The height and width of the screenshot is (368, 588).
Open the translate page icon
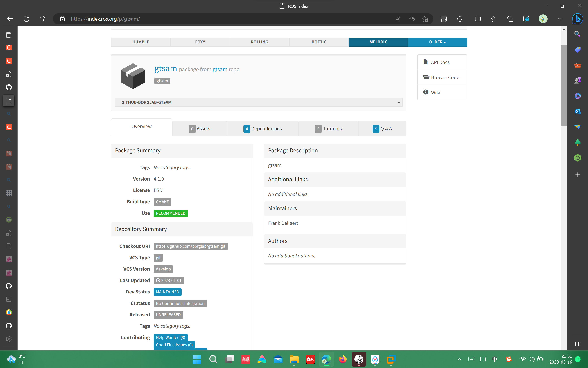pyautogui.click(x=412, y=19)
